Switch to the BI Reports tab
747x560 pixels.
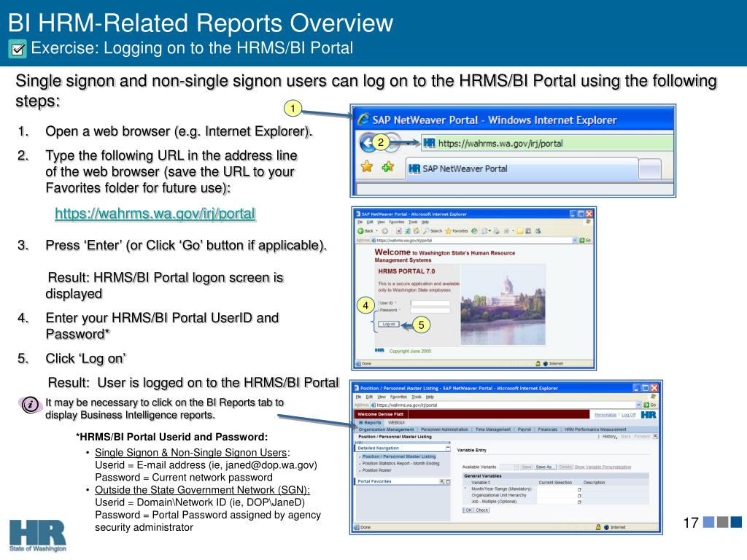tap(370, 422)
